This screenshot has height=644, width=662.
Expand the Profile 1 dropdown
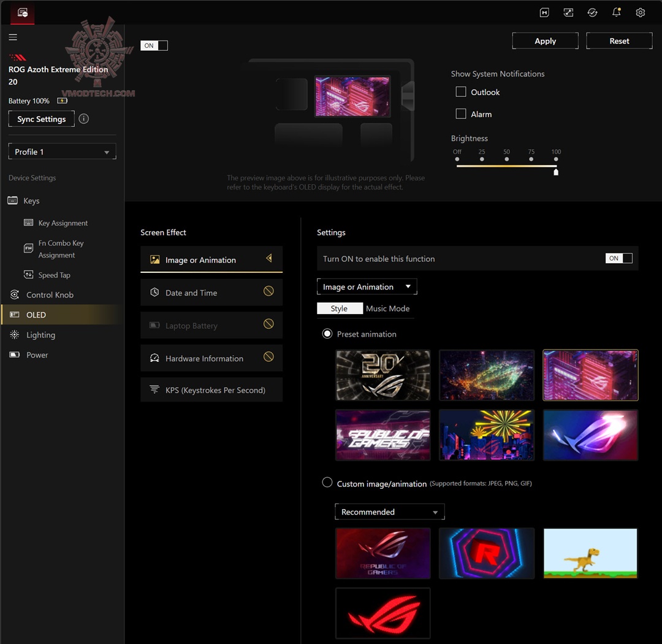coord(62,151)
